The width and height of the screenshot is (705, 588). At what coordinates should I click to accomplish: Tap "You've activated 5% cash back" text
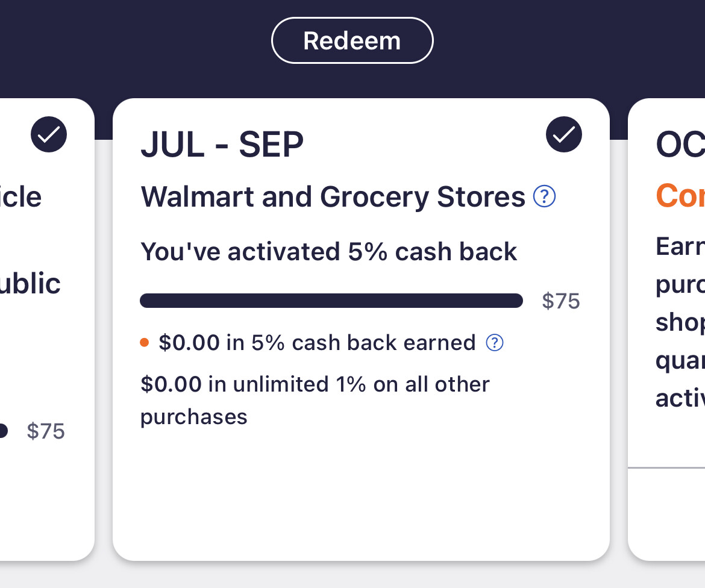click(x=328, y=251)
